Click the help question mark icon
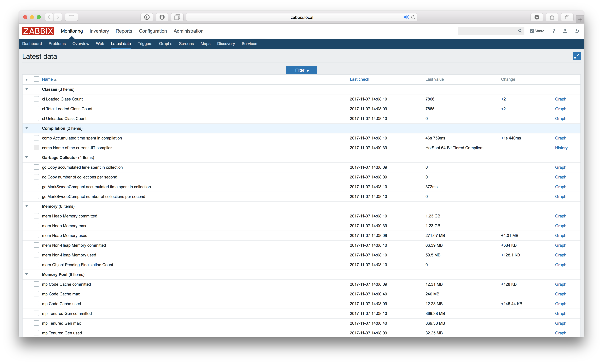This screenshot has height=364, width=603. pos(554,31)
